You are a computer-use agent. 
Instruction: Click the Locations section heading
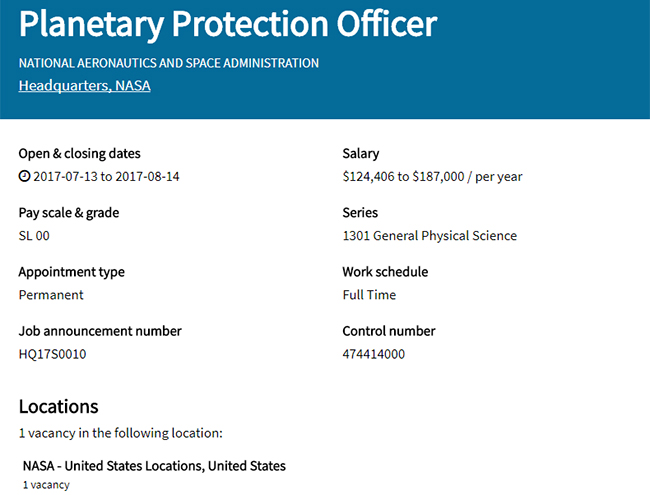pyautogui.click(x=59, y=406)
